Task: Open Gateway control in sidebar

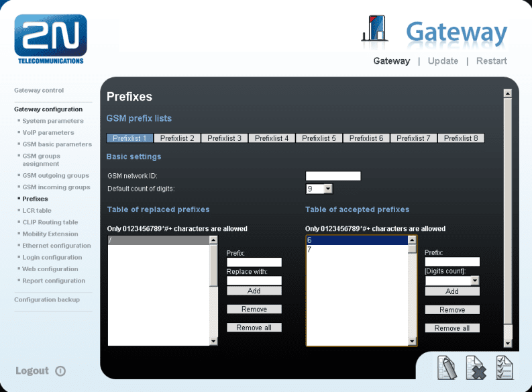Action: click(x=39, y=90)
